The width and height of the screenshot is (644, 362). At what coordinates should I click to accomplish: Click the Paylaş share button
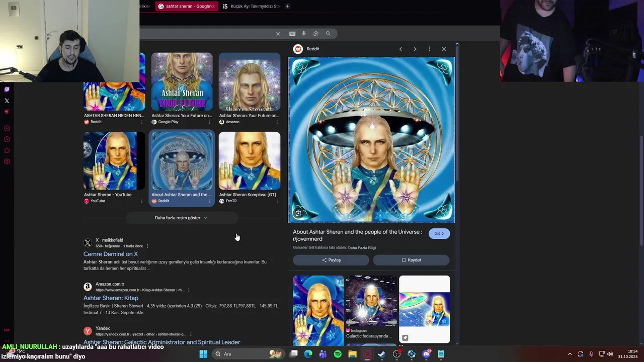331,260
